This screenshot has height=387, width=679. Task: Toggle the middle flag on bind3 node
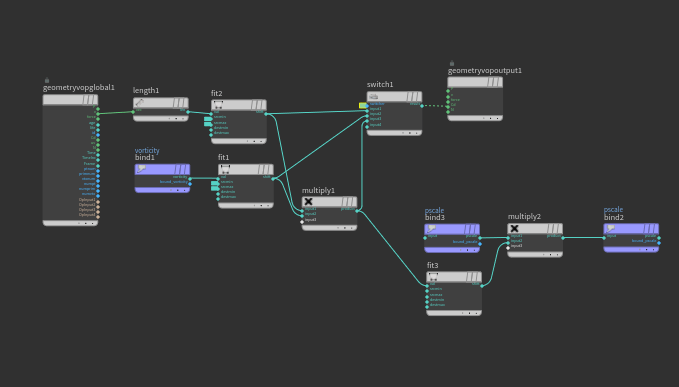471,229
